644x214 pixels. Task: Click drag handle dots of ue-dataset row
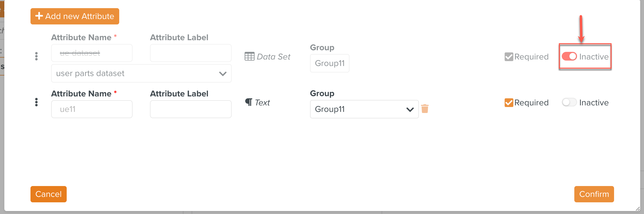pos(36,56)
